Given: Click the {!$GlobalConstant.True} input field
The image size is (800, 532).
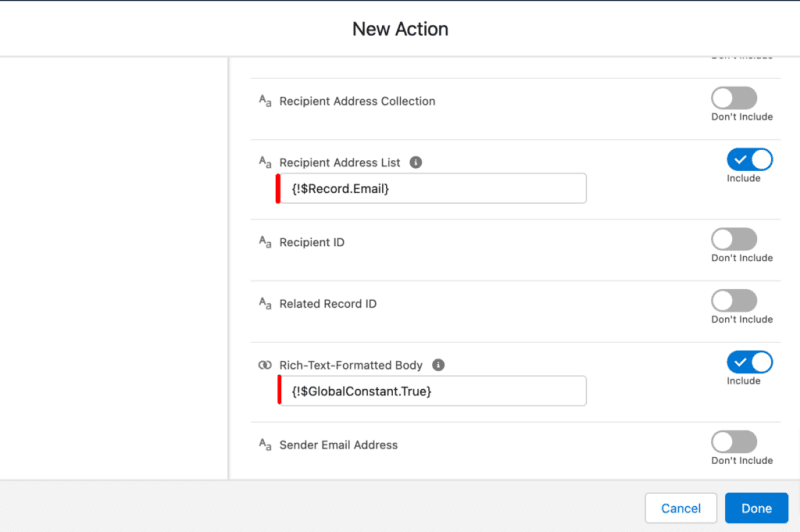Looking at the screenshot, I should (432, 392).
